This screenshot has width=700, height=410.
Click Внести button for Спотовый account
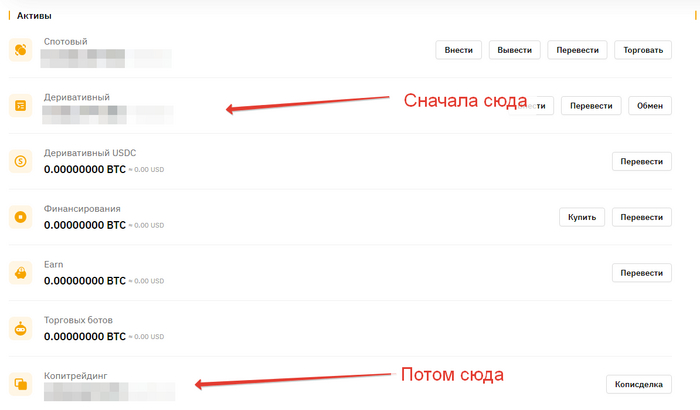tap(458, 50)
